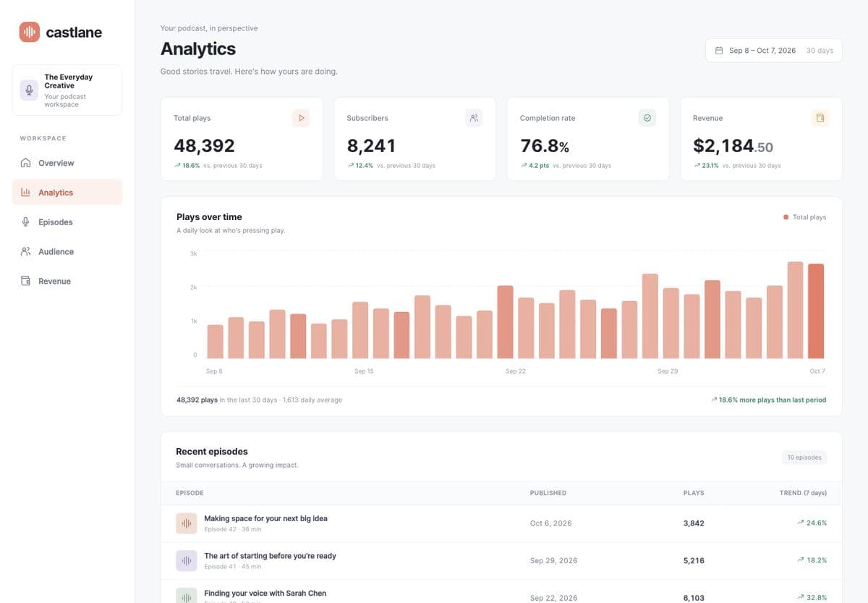
Task: Click the castlane brand name
Action: pos(74,32)
